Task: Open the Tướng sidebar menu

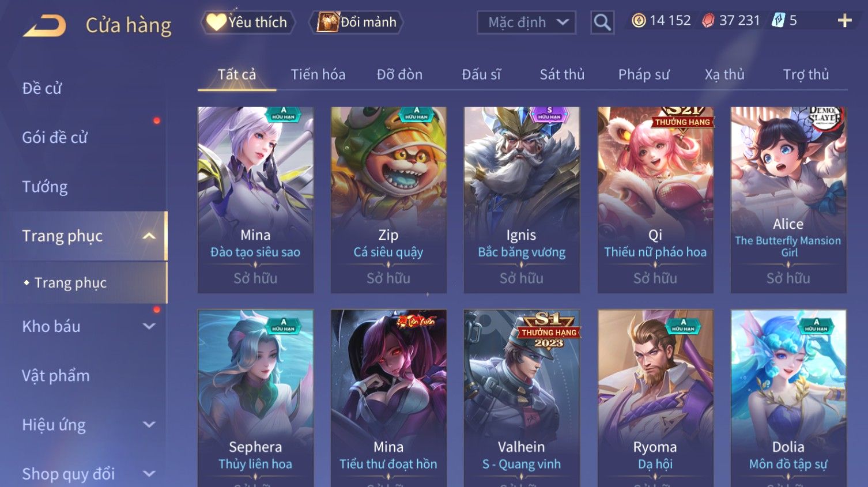Action: (45, 187)
